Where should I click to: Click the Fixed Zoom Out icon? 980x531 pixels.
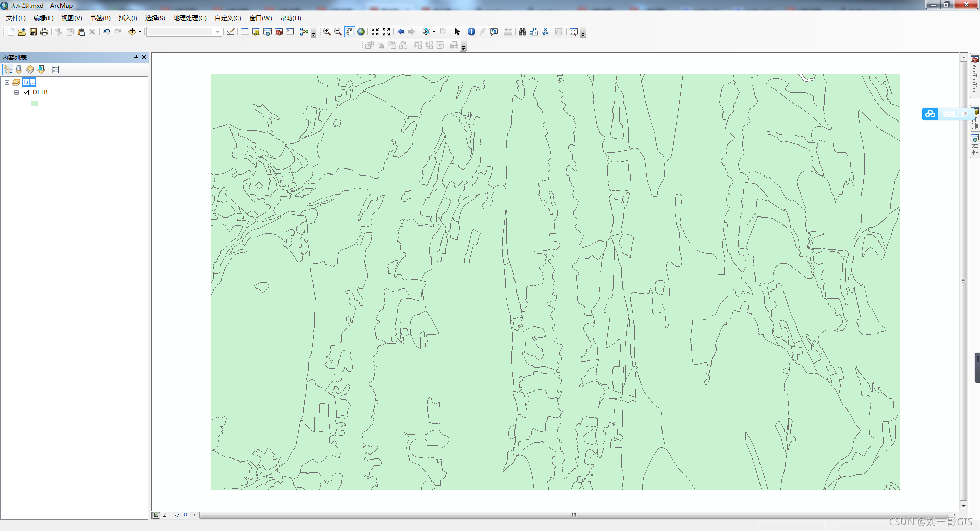[386, 32]
